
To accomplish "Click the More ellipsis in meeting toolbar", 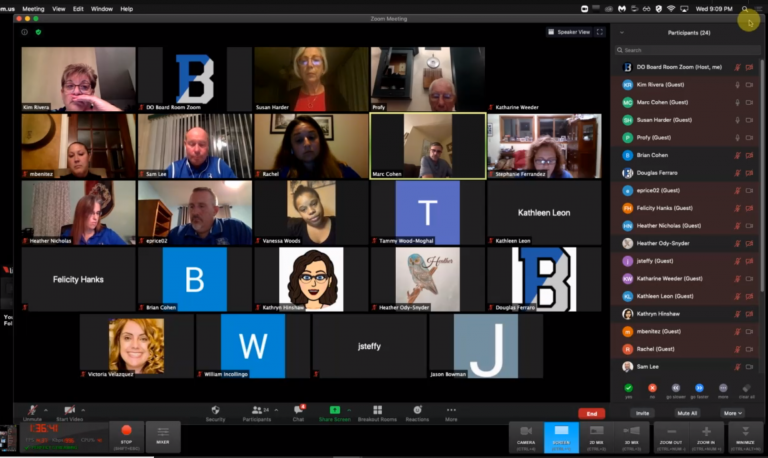I will click(451, 410).
